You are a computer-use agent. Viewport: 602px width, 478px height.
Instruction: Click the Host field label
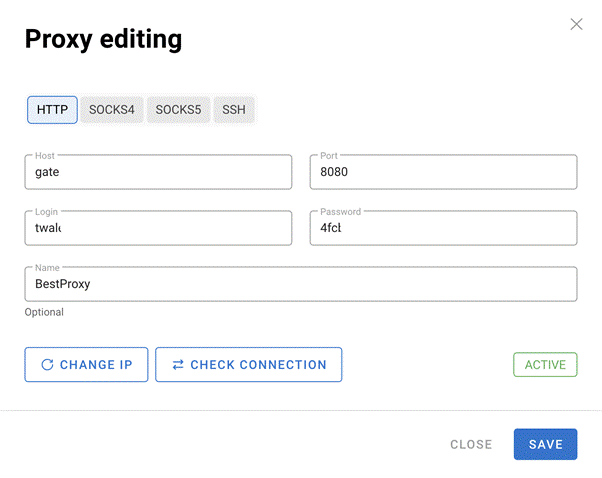coord(45,155)
